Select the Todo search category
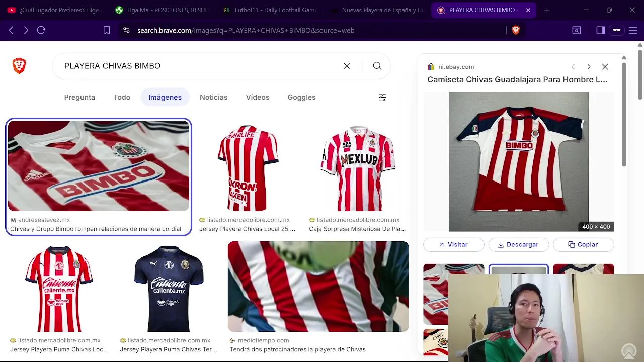This screenshot has height=362, width=644. [x=122, y=97]
